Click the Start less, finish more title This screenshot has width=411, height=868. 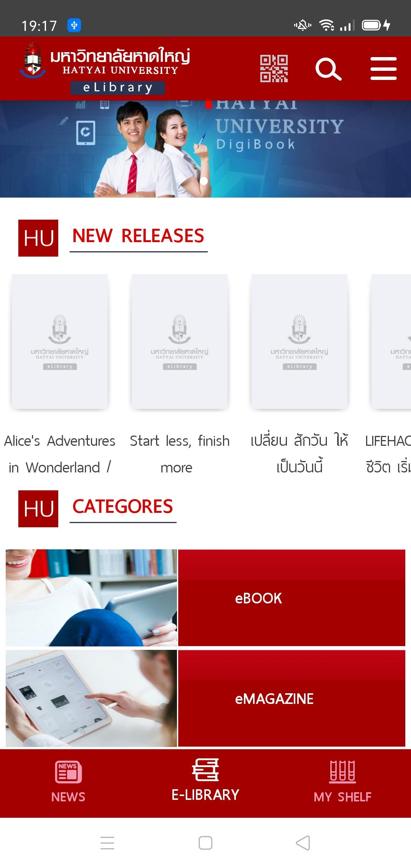(x=180, y=454)
